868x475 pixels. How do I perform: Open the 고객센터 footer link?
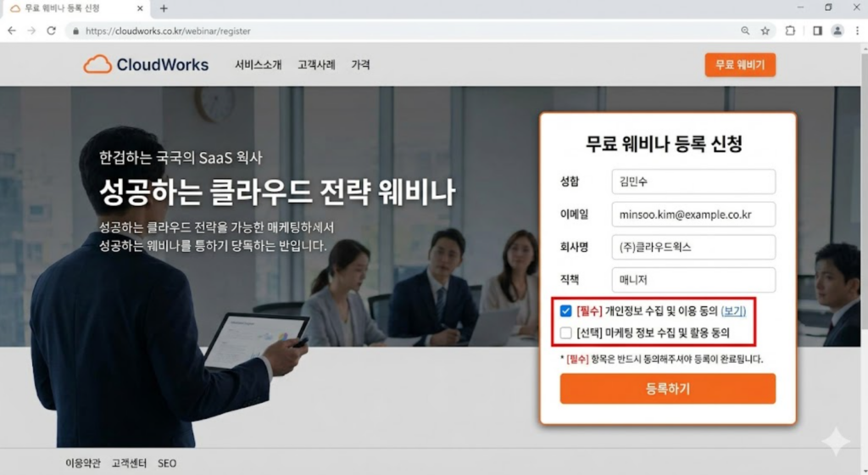click(x=129, y=463)
